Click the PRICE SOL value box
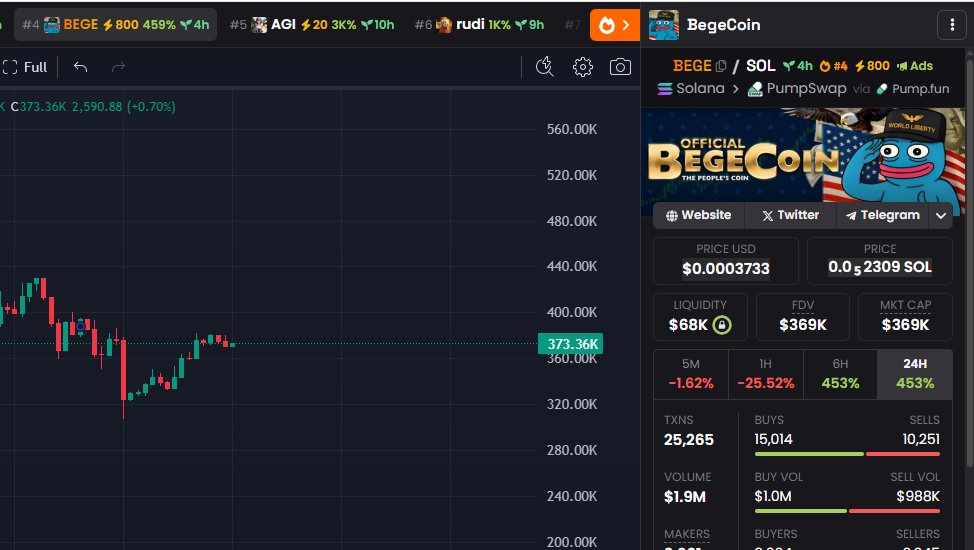 click(x=880, y=261)
